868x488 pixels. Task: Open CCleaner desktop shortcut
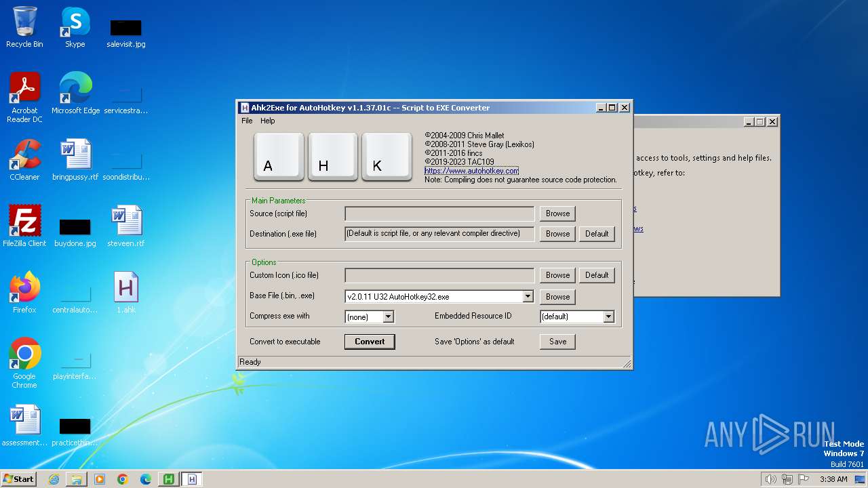coord(24,160)
